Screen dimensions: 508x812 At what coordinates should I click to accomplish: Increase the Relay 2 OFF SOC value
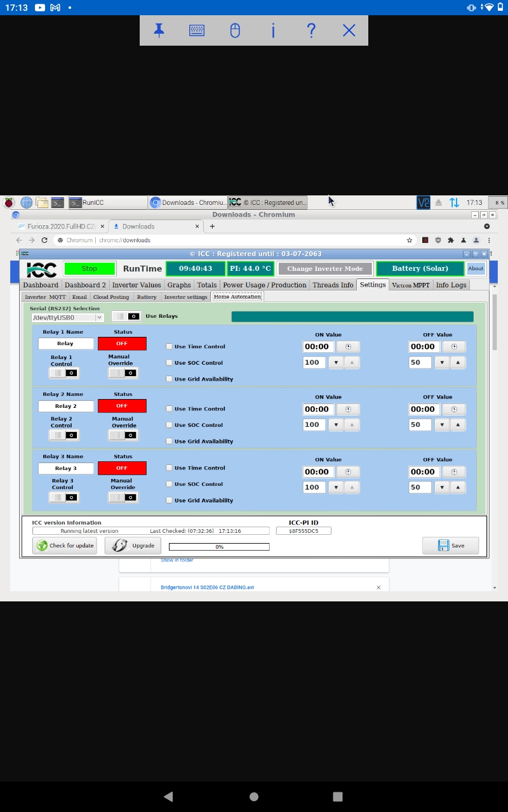point(458,424)
